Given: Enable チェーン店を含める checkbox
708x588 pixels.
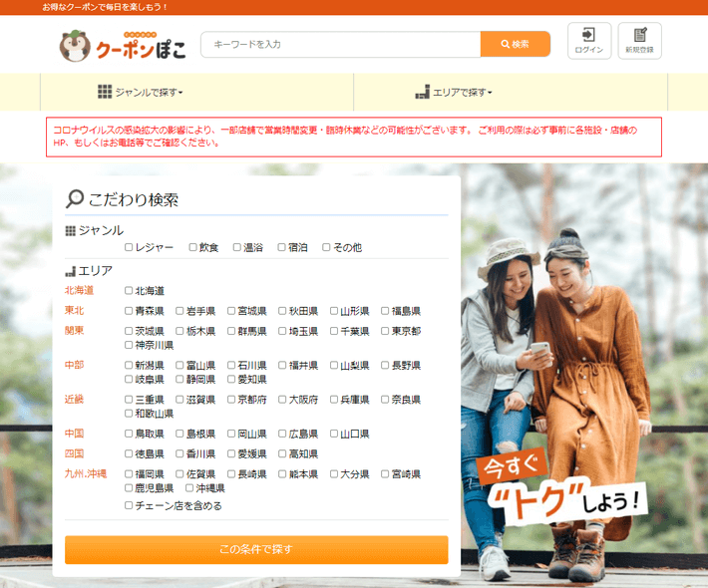Looking at the screenshot, I should (x=129, y=505).
